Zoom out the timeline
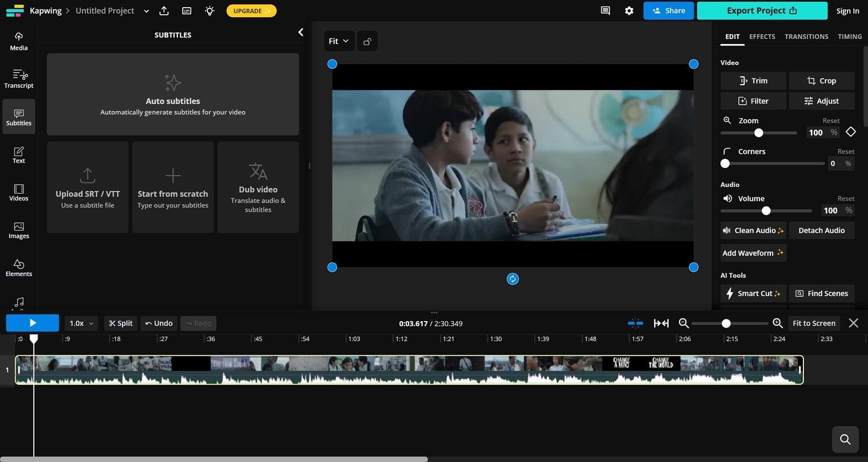Viewport: 868px width, 462px height. [684, 323]
